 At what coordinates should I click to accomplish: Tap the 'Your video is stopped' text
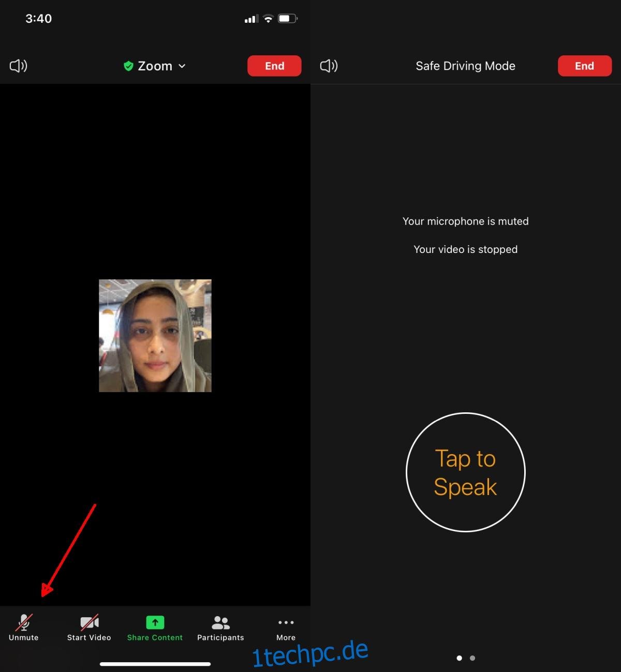(466, 249)
